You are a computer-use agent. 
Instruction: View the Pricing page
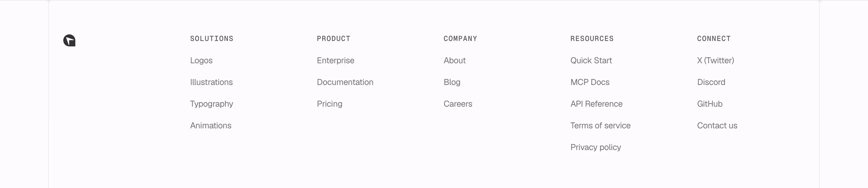click(x=329, y=104)
